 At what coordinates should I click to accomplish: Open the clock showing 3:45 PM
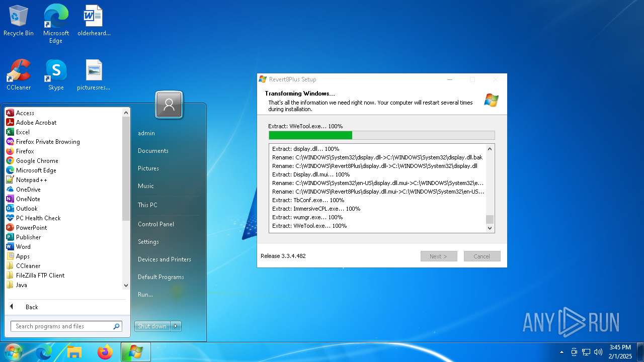click(620, 352)
